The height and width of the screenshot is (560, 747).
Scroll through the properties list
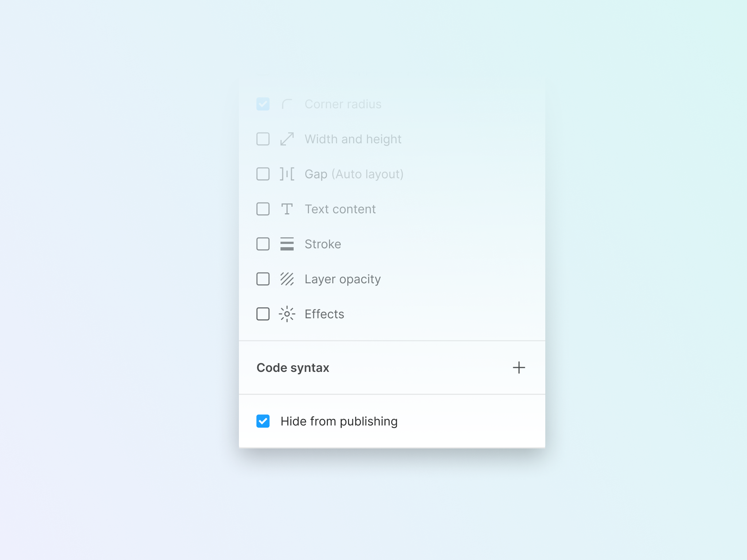[x=392, y=209]
